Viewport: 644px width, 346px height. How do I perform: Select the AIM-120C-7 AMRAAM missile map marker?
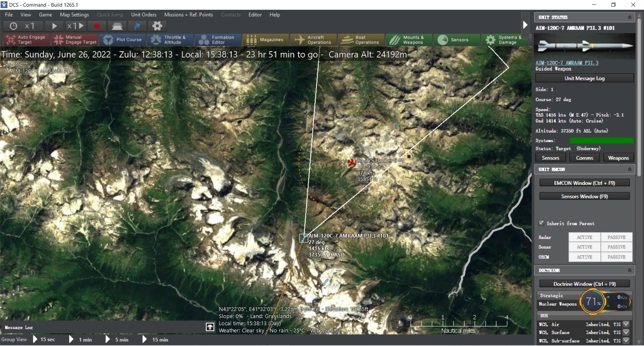point(304,238)
